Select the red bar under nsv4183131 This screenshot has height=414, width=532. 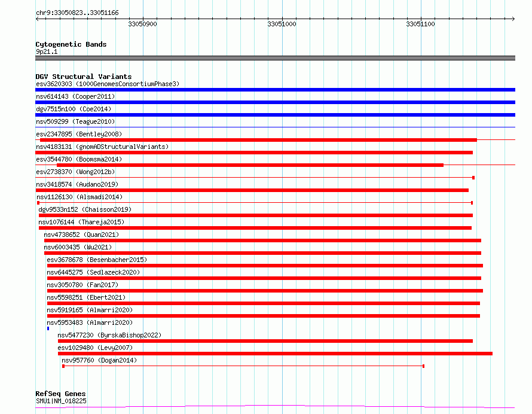point(254,153)
